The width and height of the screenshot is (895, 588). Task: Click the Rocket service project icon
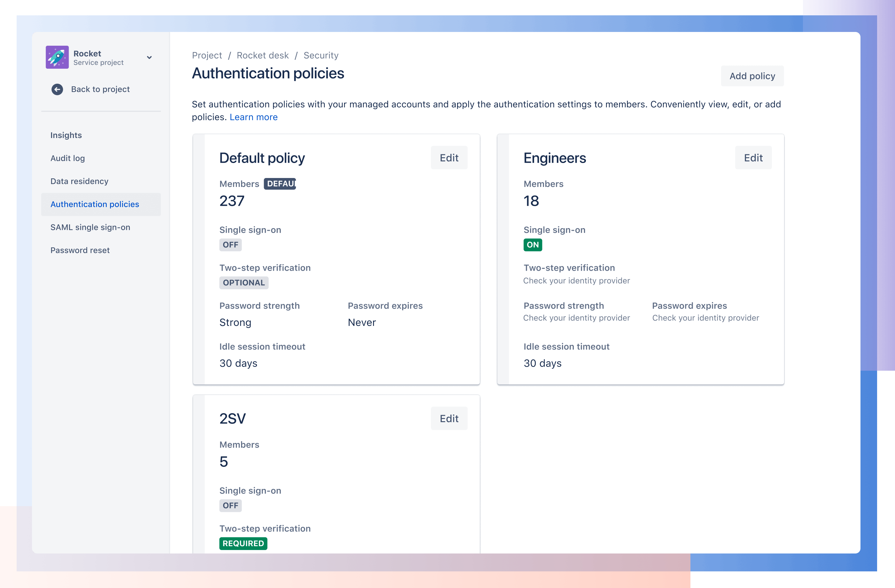(58, 57)
